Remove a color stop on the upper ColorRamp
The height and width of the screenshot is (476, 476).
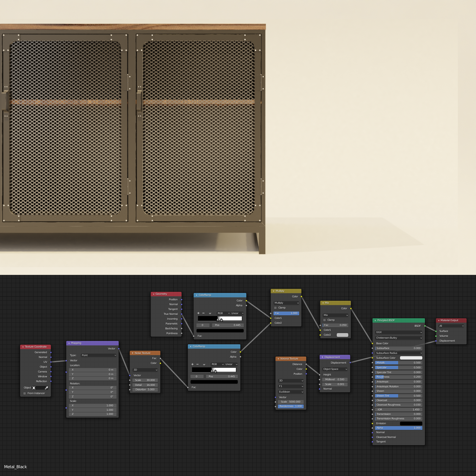[x=204, y=313]
